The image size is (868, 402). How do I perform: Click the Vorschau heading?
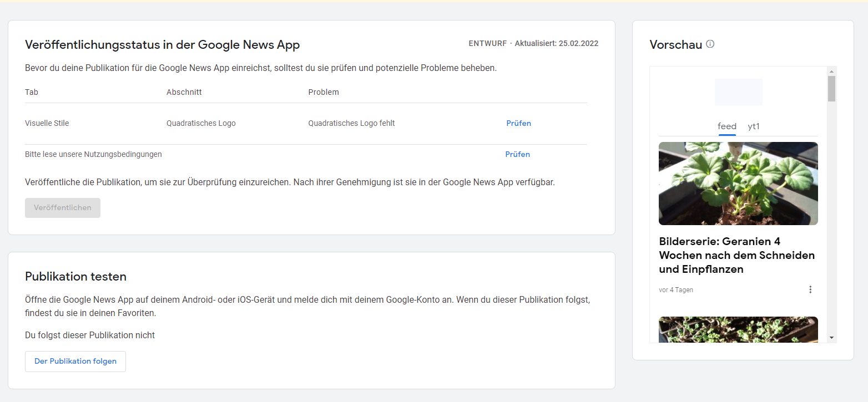[676, 45]
